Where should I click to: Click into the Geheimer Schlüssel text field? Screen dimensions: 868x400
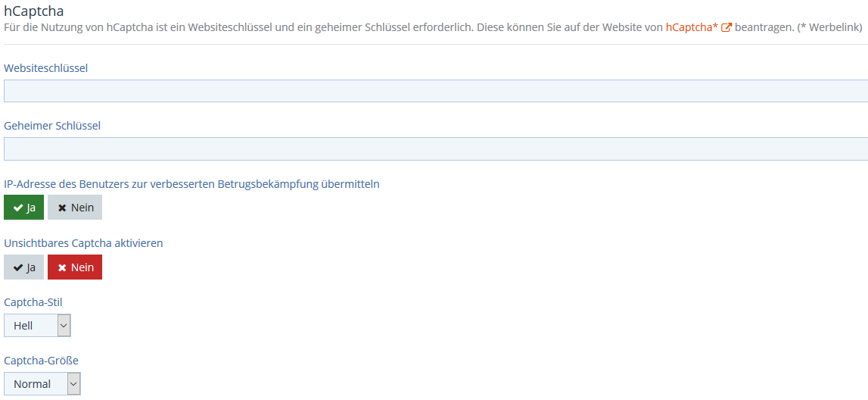[435, 148]
